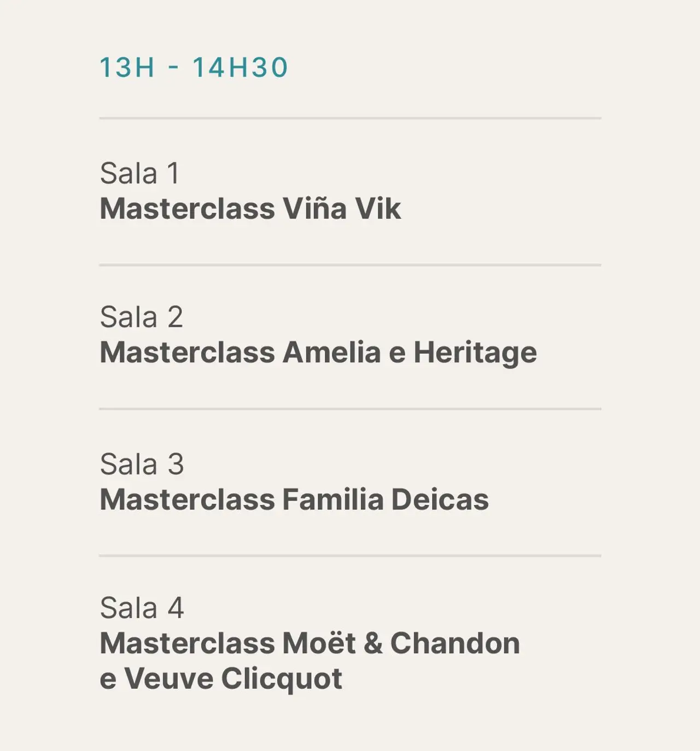Click the word 'Heritage' in Sala 2 title
Screen dimensions: 700x751
475,353
